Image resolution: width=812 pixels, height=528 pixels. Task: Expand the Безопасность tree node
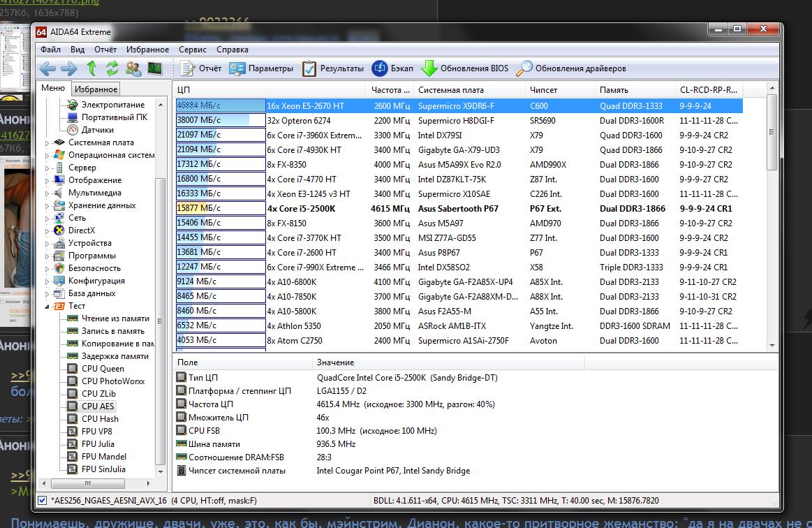47,268
